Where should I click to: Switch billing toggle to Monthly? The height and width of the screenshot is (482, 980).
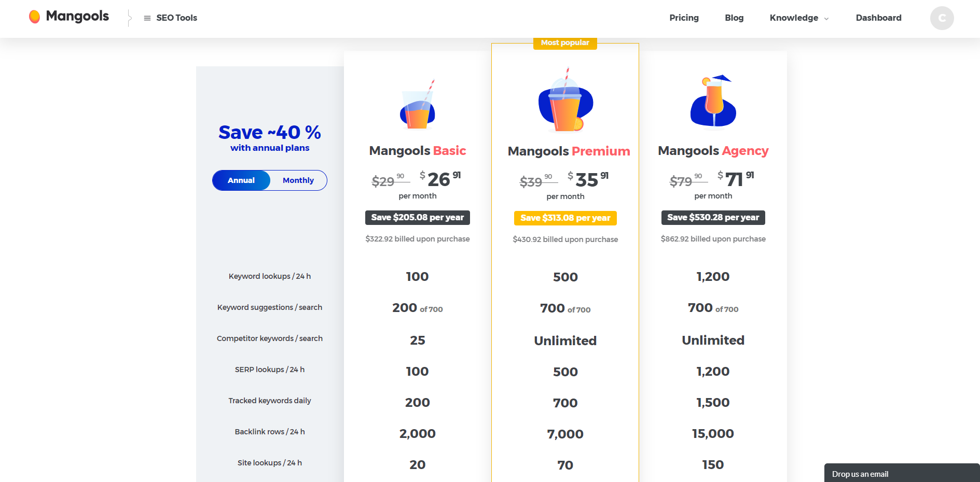(298, 180)
